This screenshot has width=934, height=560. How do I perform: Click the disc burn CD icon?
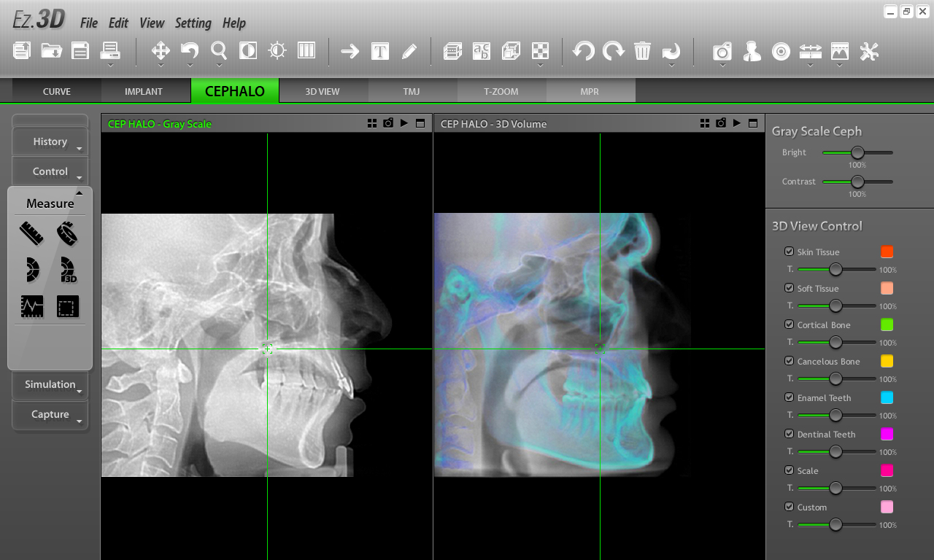[781, 51]
